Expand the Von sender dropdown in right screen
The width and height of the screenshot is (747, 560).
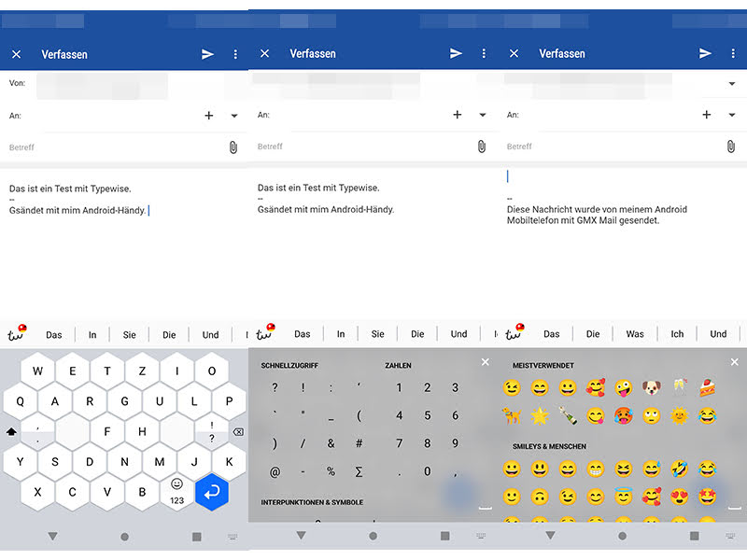pos(732,83)
